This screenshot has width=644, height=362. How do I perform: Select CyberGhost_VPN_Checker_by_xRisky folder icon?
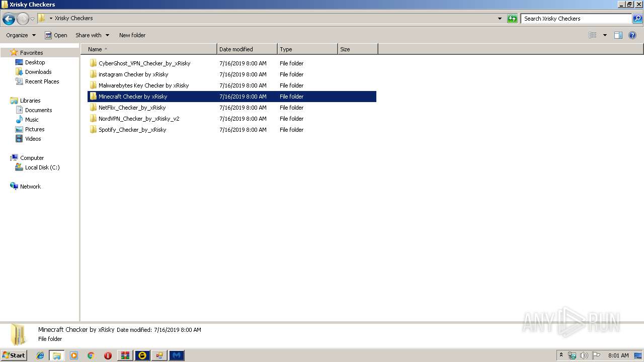pyautogui.click(x=93, y=63)
